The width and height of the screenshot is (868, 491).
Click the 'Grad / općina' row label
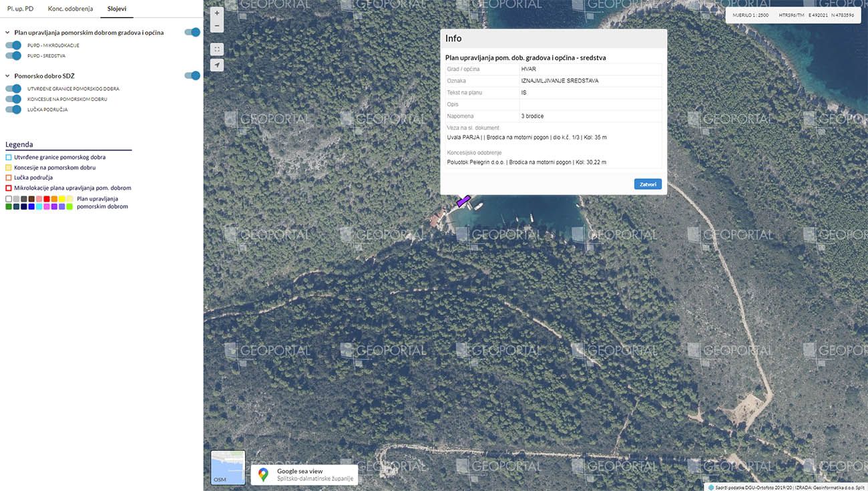tap(463, 69)
